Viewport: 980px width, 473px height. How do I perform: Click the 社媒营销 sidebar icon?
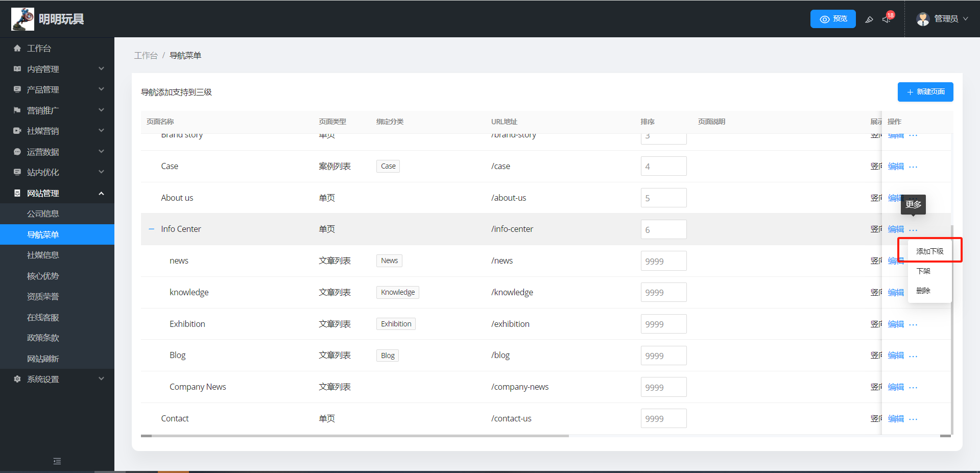click(17, 131)
